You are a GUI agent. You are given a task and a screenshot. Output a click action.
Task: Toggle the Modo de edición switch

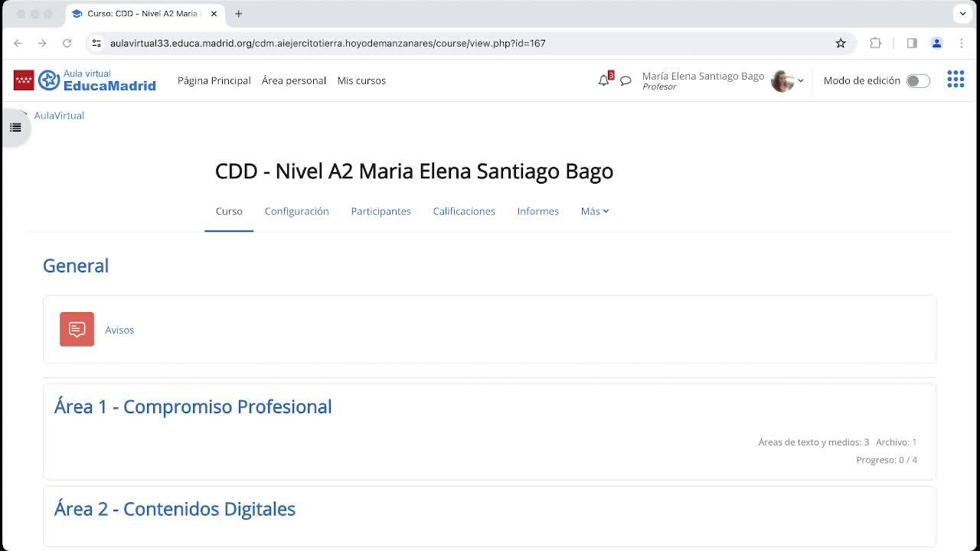[x=918, y=80]
